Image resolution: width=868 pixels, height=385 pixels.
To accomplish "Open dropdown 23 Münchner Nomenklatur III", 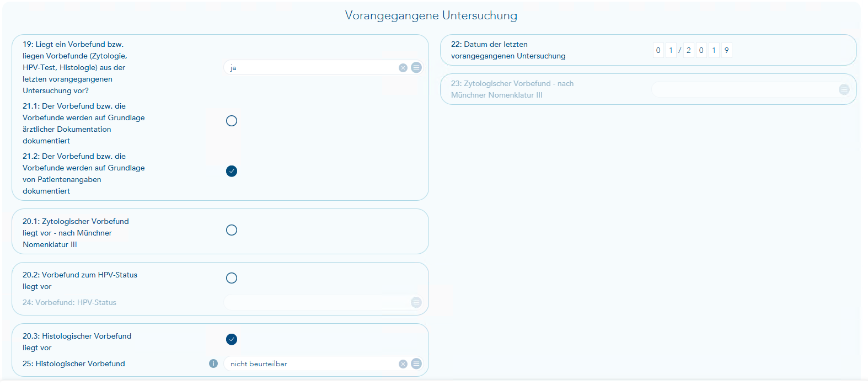I will click(752, 89).
